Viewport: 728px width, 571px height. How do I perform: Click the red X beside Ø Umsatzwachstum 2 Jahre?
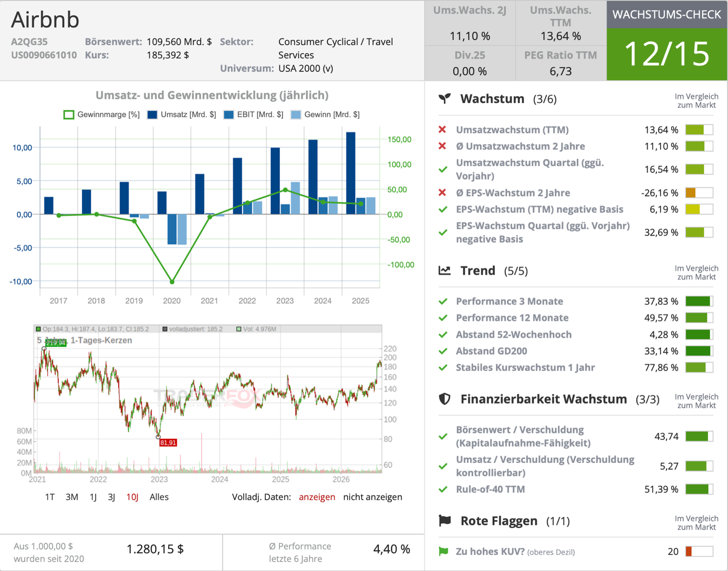pos(442,146)
